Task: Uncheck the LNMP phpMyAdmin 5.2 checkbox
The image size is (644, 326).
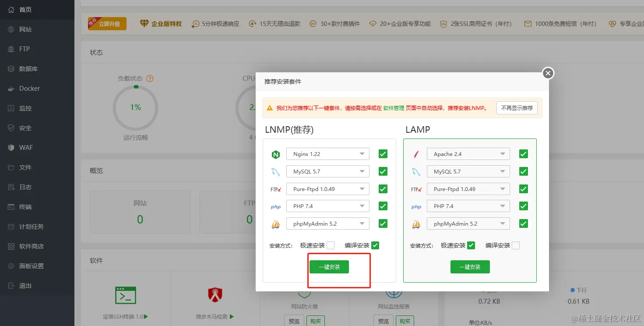Action: pyautogui.click(x=383, y=223)
